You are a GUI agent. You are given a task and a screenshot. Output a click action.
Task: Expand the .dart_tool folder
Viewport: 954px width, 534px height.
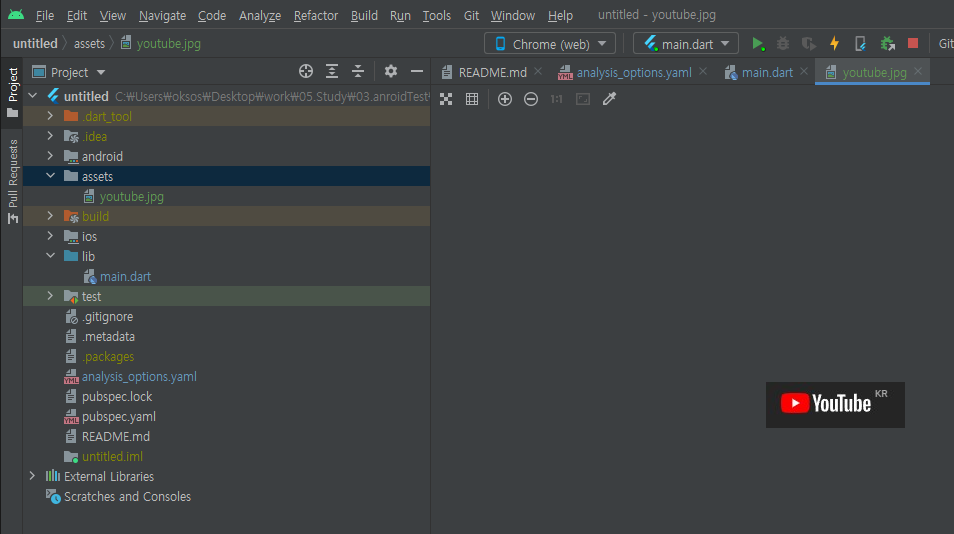(50, 116)
